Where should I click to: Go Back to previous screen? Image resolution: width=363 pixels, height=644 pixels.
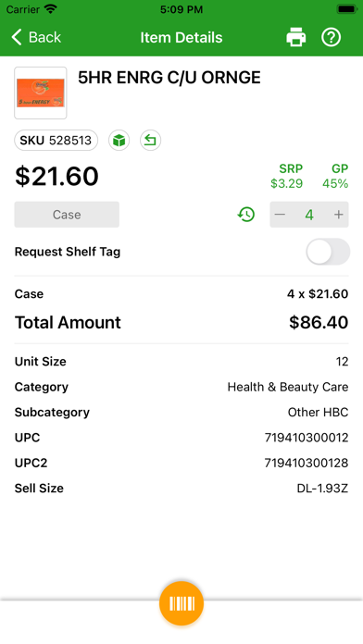[36, 37]
